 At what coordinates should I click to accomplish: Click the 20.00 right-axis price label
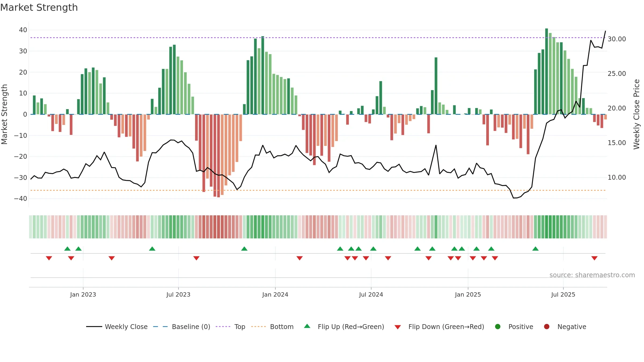click(x=617, y=108)
